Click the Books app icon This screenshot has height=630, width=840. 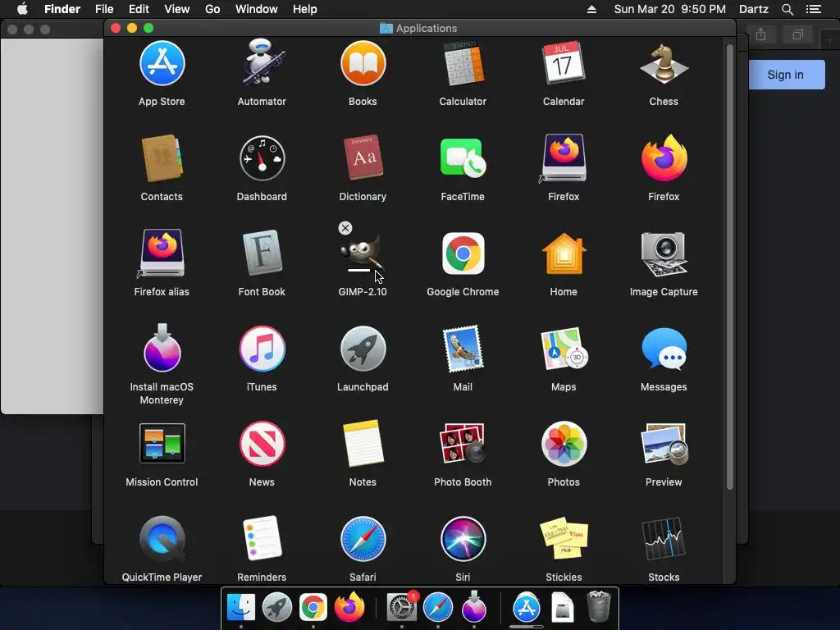[363, 64]
